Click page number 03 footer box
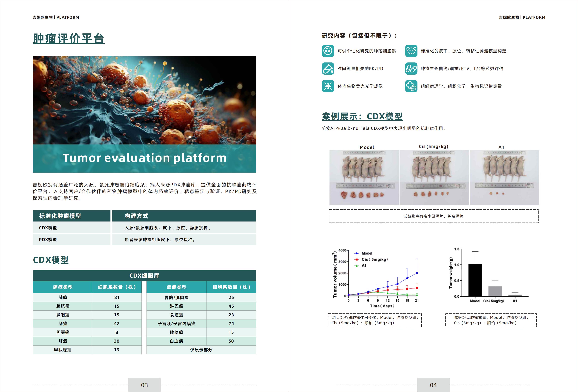The height and width of the screenshot is (392, 578). [x=144, y=385]
